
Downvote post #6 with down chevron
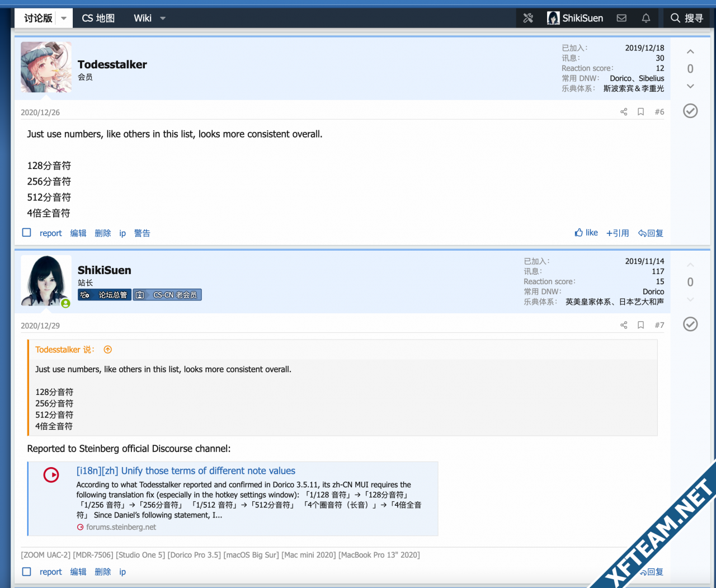click(690, 86)
